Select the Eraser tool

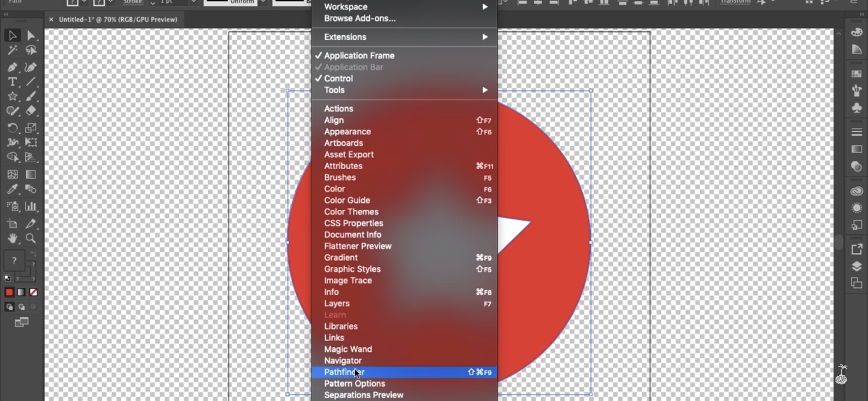(31, 111)
